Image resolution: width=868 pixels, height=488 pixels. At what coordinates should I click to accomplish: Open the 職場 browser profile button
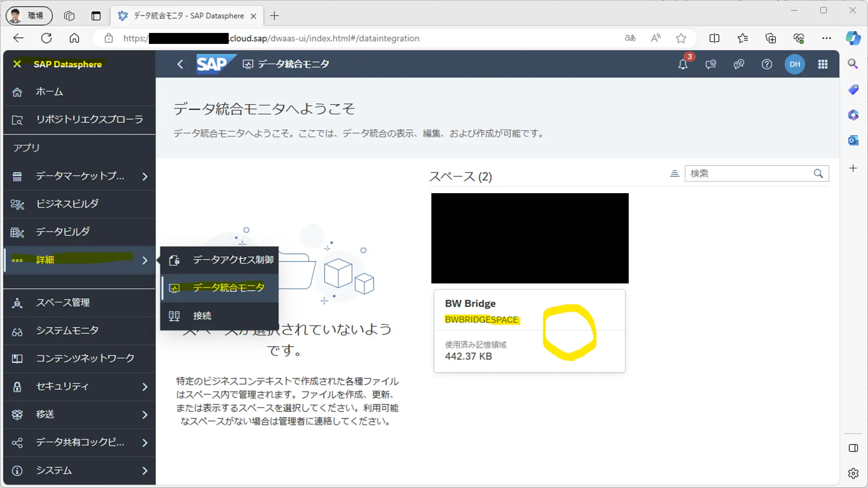point(29,15)
